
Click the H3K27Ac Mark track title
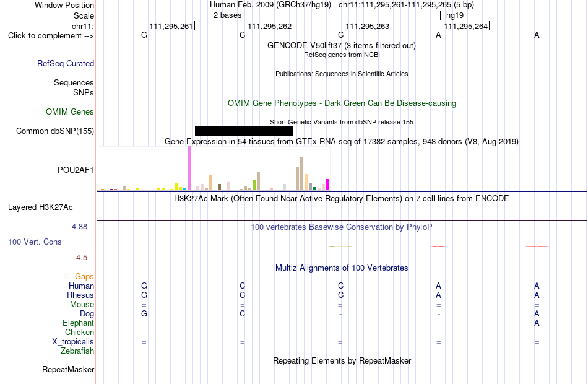tap(342, 199)
